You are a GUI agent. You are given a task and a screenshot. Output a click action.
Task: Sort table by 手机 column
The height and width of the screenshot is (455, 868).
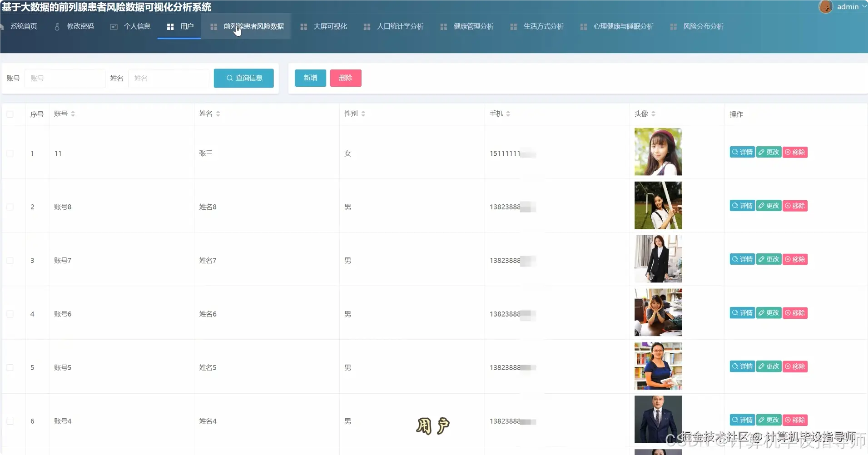point(508,114)
